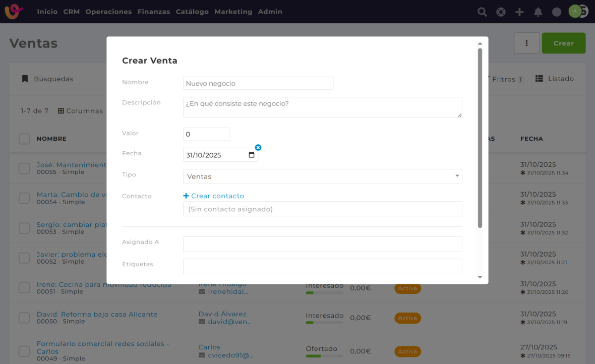
Task: Open the Finanzas menu
Action: pos(154,12)
